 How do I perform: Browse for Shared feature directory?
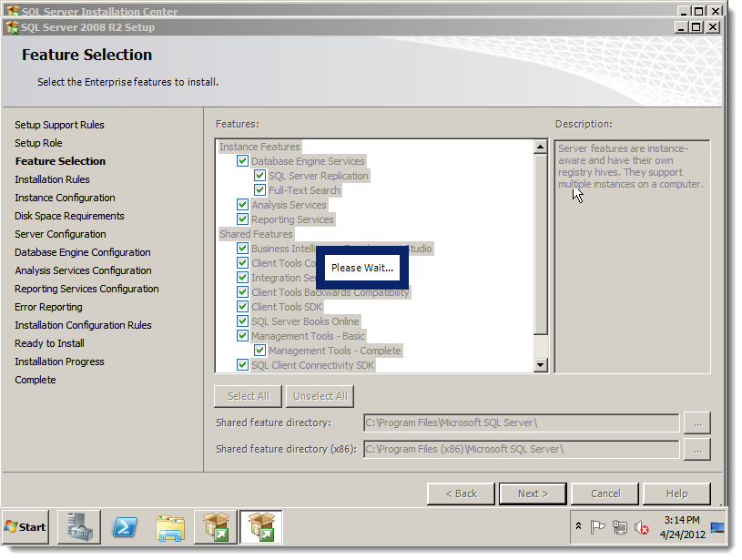click(x=697, y=423)
